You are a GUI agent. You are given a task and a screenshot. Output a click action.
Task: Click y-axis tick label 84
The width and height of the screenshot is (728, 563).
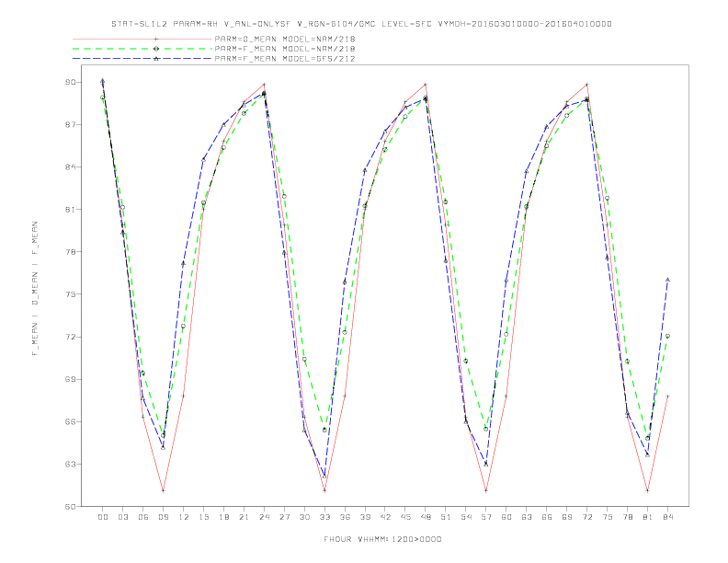click(71, 167)
